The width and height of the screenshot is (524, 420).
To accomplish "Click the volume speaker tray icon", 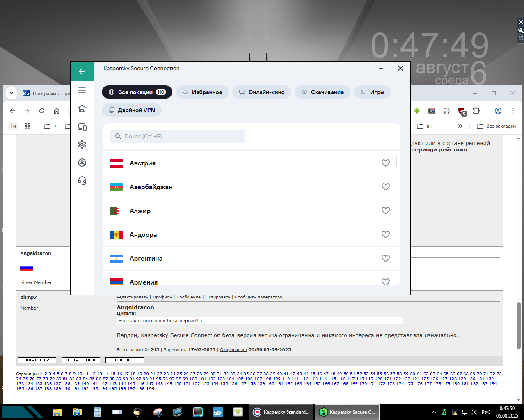I will (474, 412).
